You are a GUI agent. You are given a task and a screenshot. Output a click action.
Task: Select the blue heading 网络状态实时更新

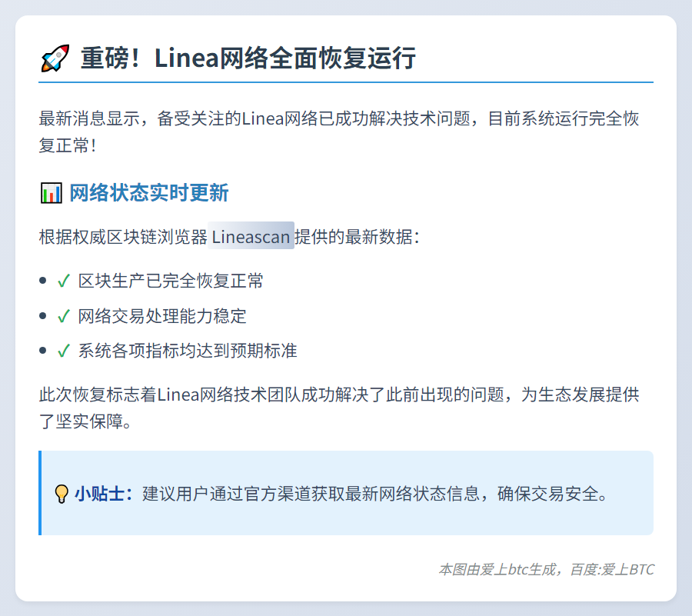tap(149, 192)
